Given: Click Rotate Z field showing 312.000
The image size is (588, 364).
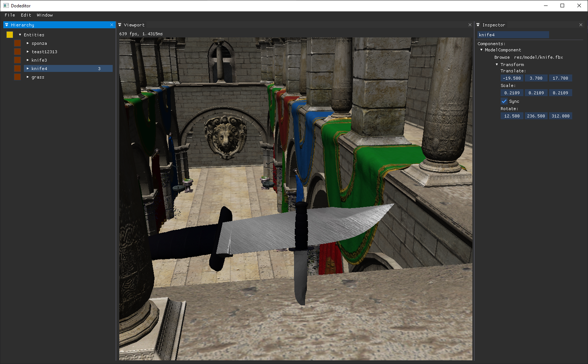Looking at the screenshot, I should click(x=560, y=116).
